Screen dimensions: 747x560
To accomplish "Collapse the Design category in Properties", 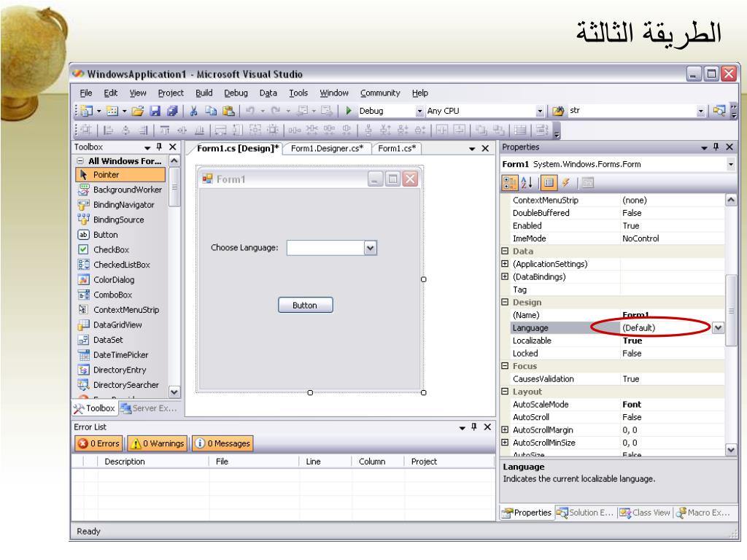I will pyautogui.click(x=505, y=302).
